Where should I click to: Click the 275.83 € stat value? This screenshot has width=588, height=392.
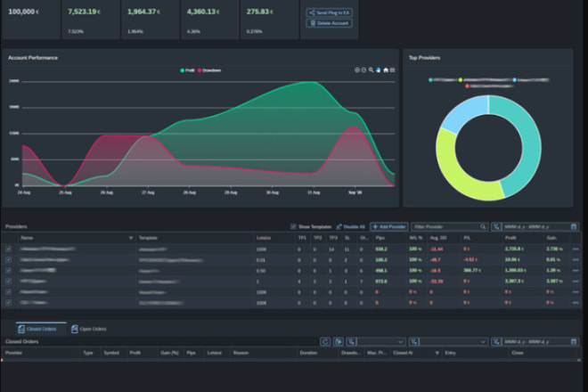coord(259,12)
